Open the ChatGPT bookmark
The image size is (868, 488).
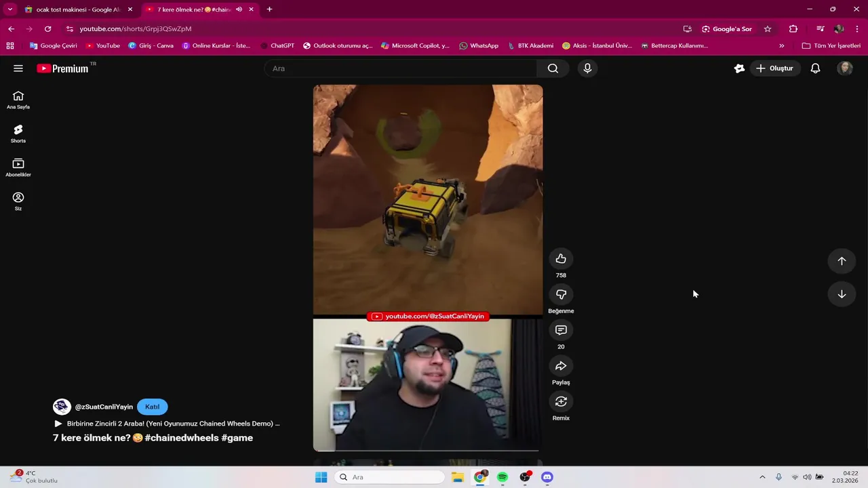tap(277, 45)
